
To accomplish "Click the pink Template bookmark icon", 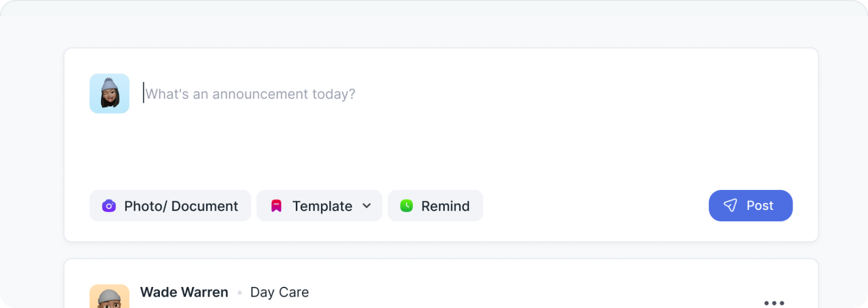I will pos(276,206).
